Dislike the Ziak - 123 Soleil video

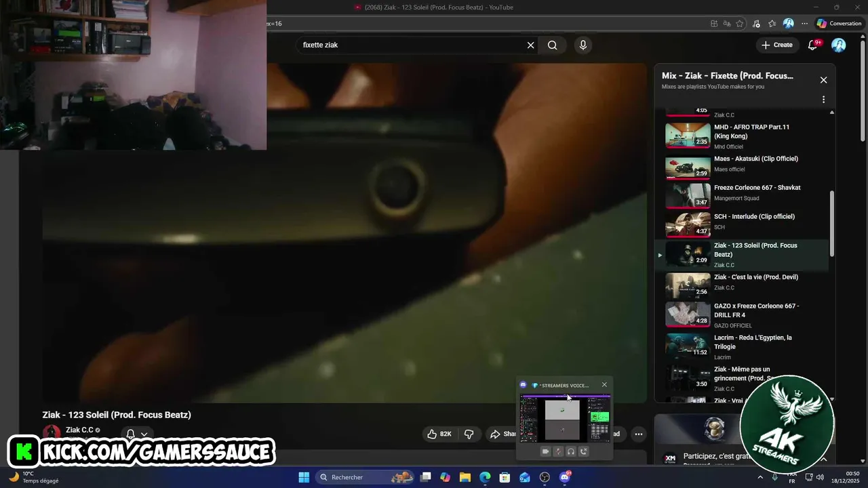coord(469,434)
